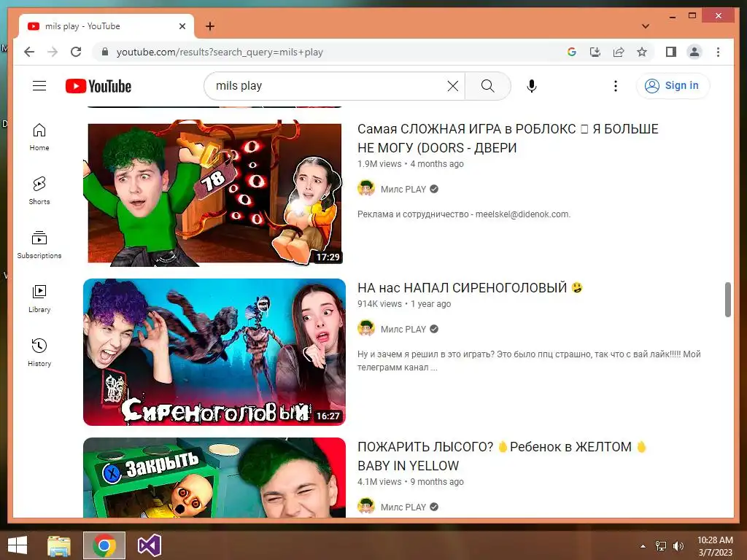Open Милс PLAY channel under Baby in Yellow
The height and width of the screenshot is (560, 747).
(403, 507)
